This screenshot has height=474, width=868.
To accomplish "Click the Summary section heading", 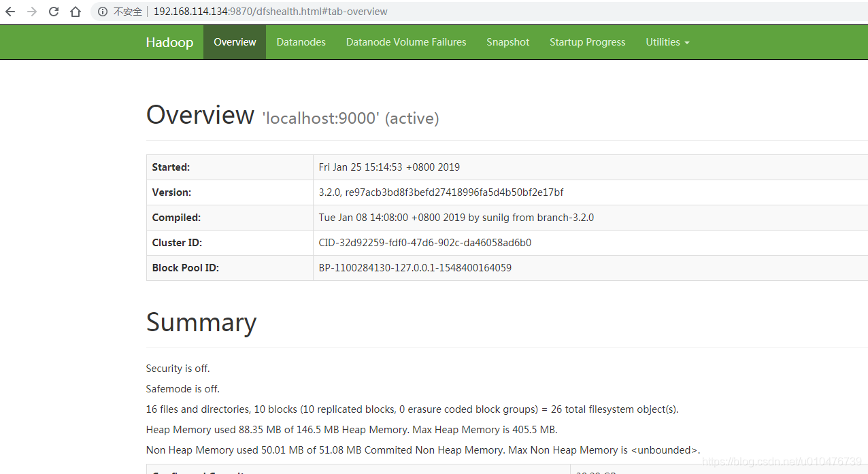I will (201, 322).
